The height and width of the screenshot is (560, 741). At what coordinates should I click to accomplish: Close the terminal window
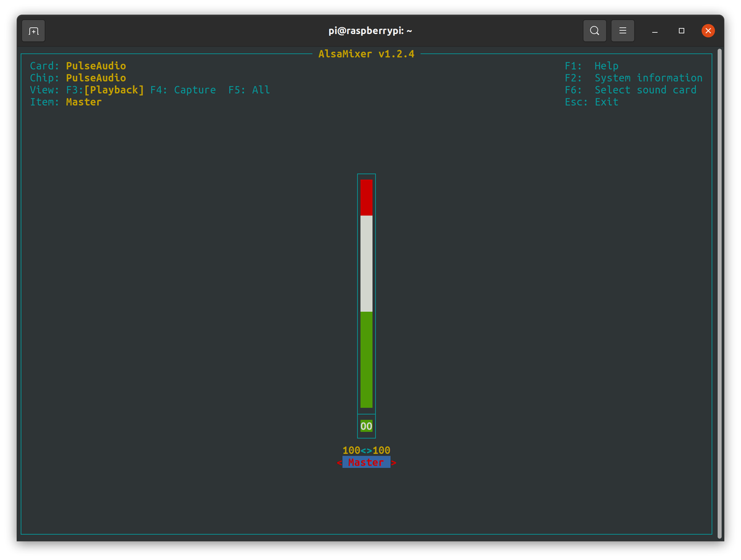(708, 31)
